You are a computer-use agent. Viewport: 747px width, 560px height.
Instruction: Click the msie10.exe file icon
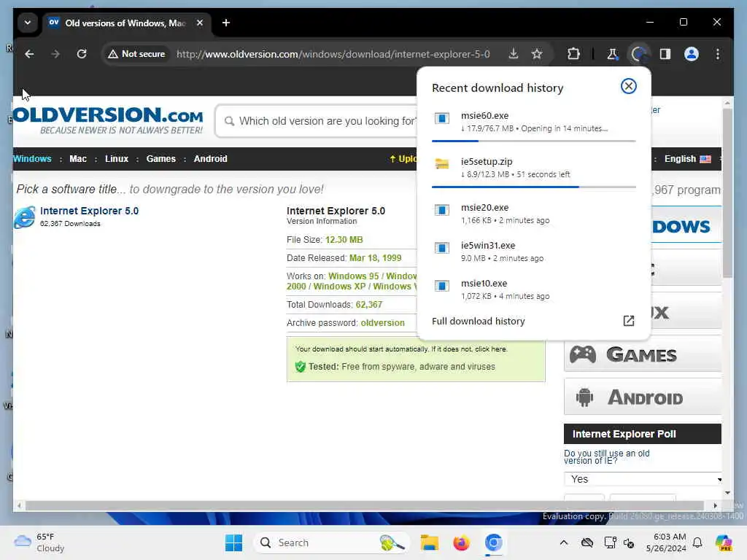441,286
